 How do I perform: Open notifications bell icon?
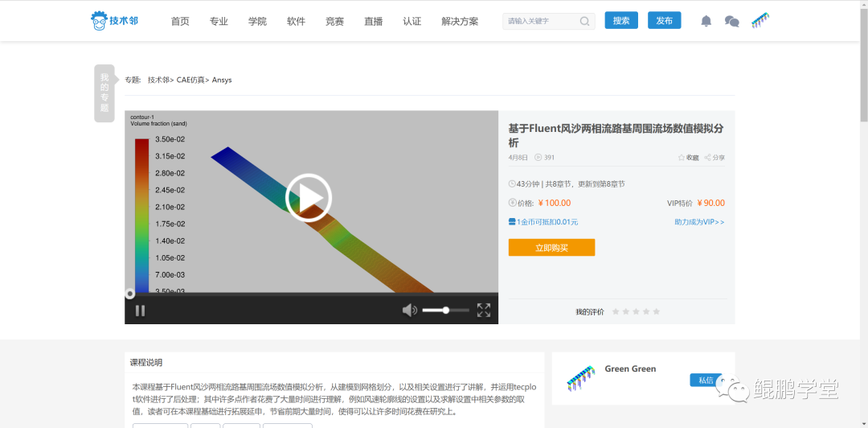click(x=706, y=21)
